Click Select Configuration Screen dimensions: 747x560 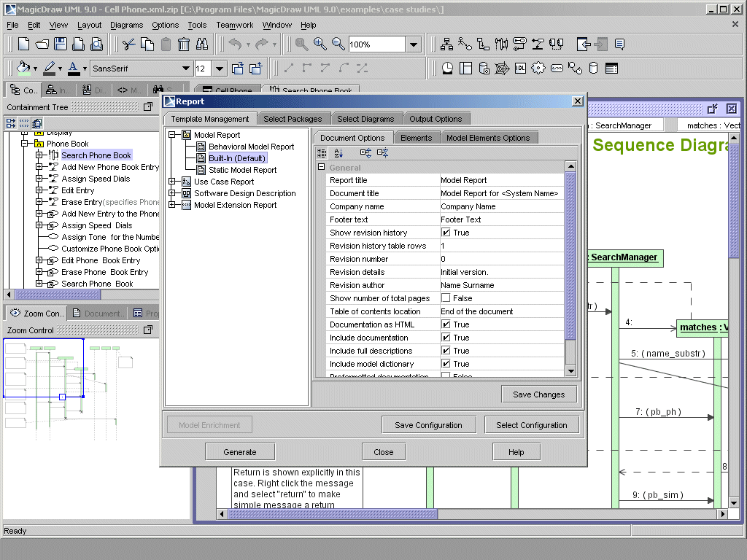pyautogui.click(x=532, y=425)
